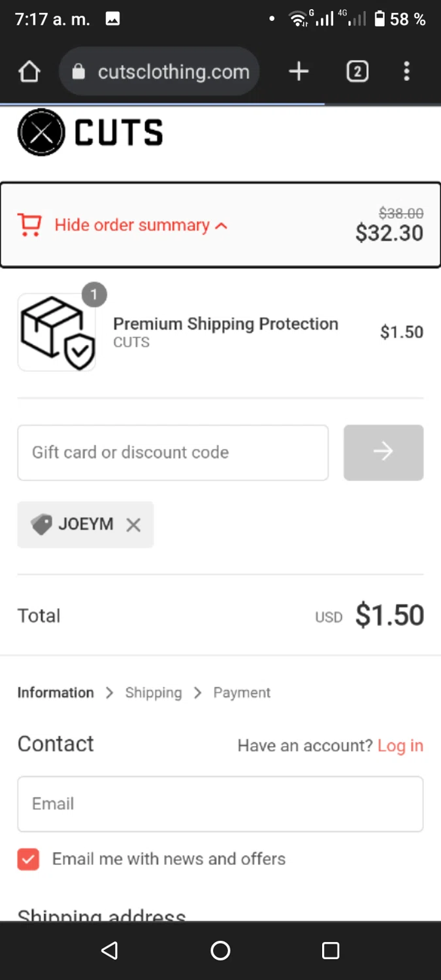Viewport: 441px width, 980px height.
Task: Tap the Android back navigation button
Action: 110,951
